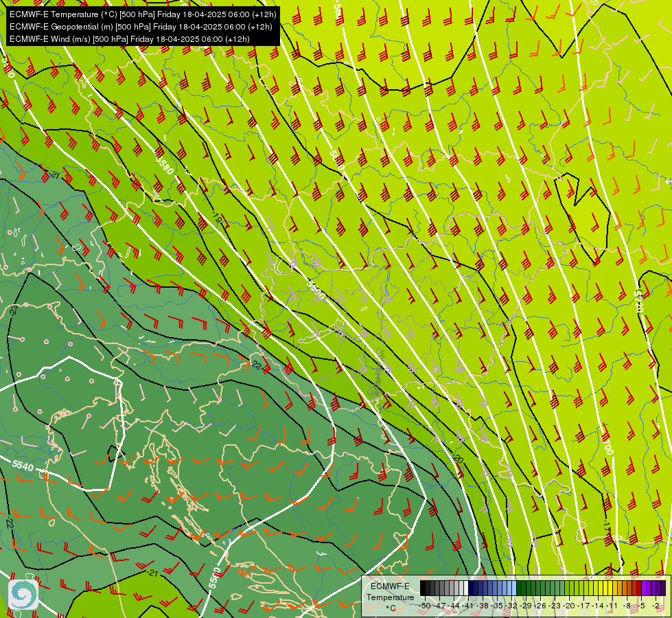
Task: Click the -32 value on the legend scale
Action: [511, 606]
